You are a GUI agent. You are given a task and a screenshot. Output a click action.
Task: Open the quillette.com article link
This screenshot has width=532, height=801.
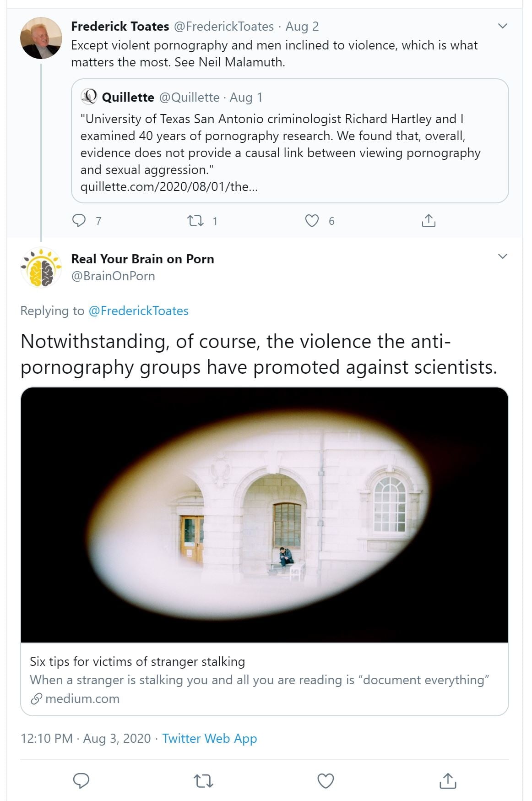[x=169, y=186]
